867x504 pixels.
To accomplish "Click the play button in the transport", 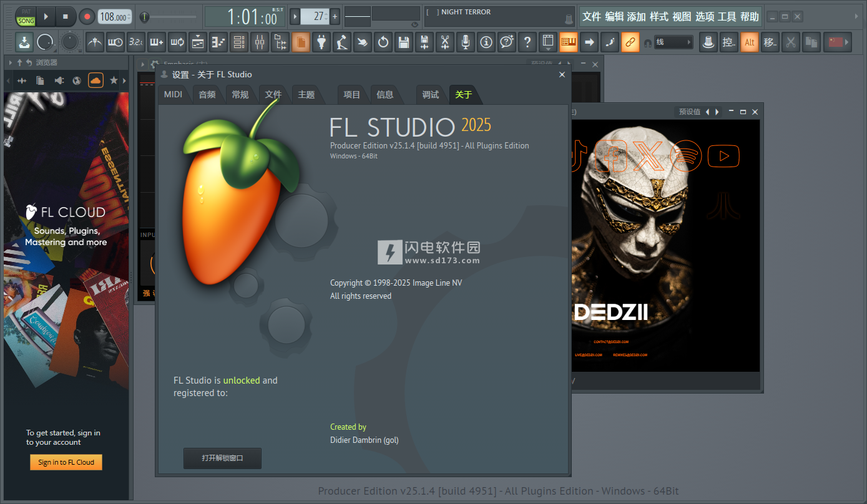I will click(46, 16).
